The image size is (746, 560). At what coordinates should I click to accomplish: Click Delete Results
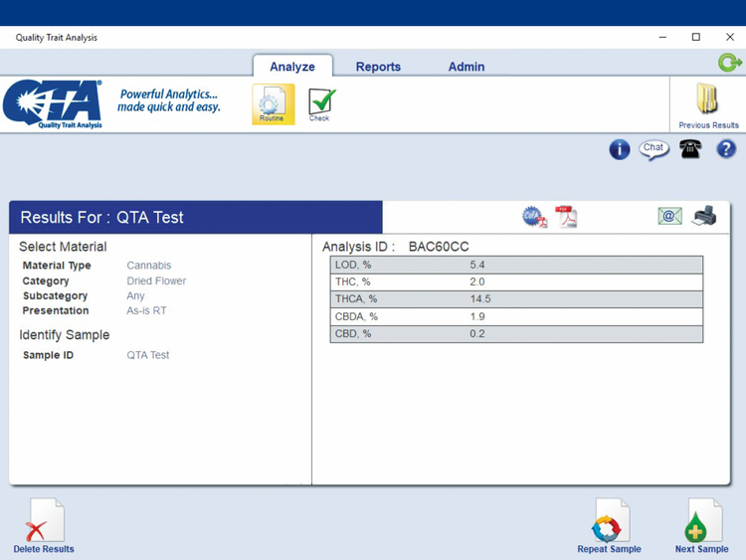pyautogui.click(x=44, y=526)
